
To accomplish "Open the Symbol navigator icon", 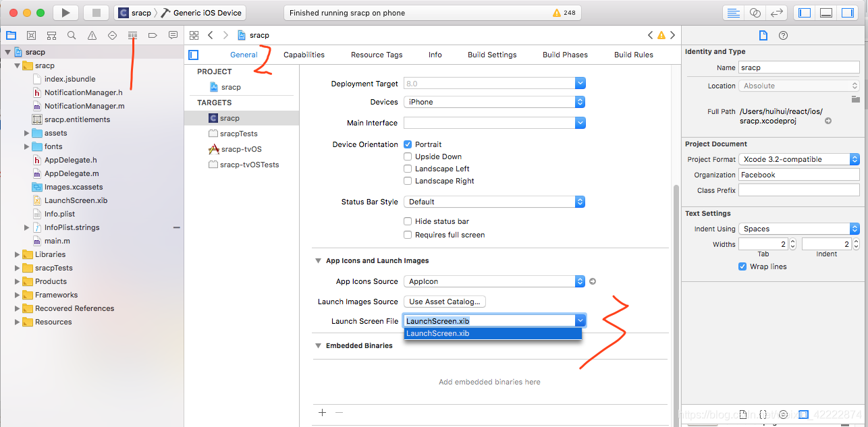I will [x=51, y=35].
